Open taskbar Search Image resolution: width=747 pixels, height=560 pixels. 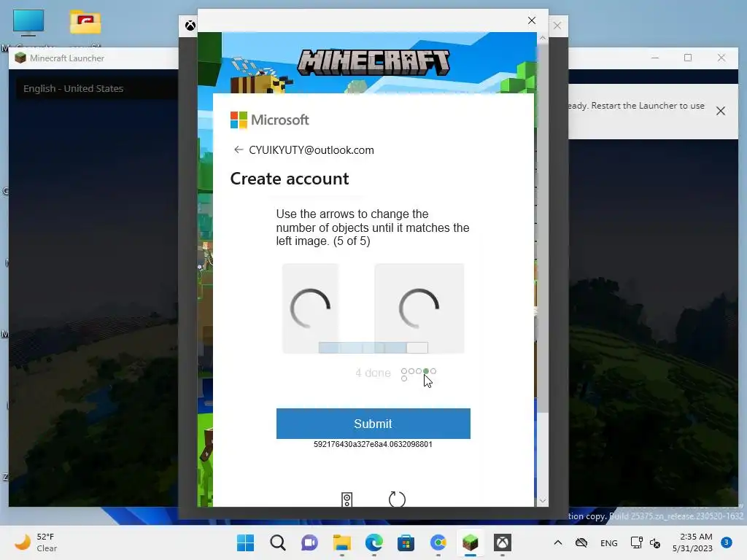point(278,542)
